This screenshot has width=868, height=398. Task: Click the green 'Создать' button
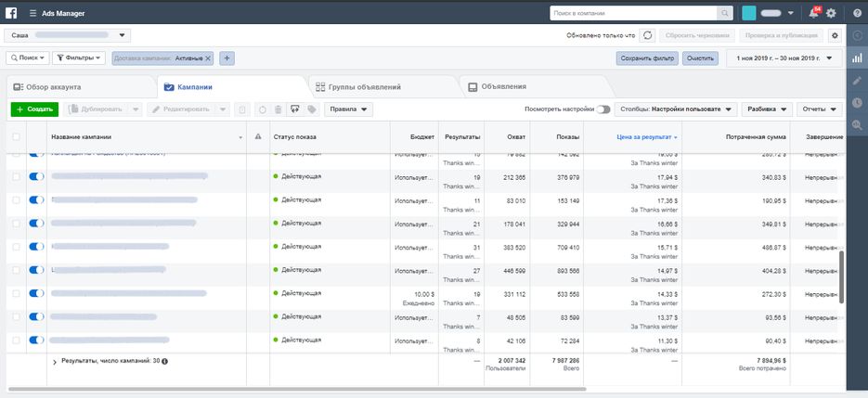pyautogui.click(x=34, y=109)
